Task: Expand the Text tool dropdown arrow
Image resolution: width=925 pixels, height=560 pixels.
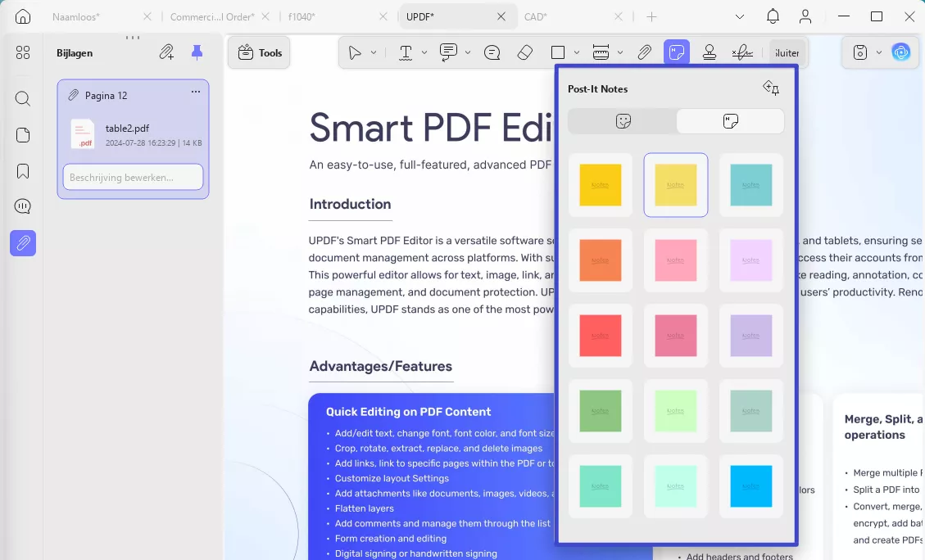Action: tap(424, 53)
